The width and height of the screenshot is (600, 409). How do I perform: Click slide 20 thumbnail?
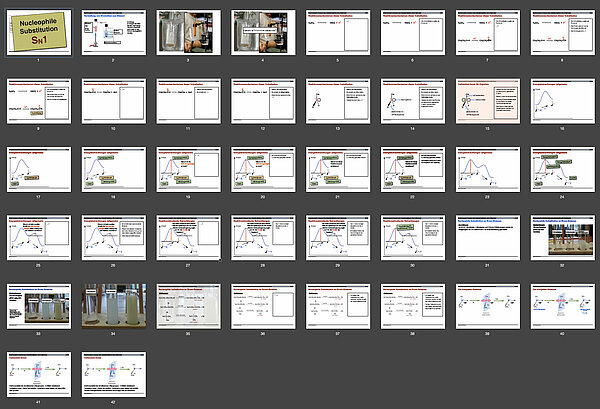[262, 168]
